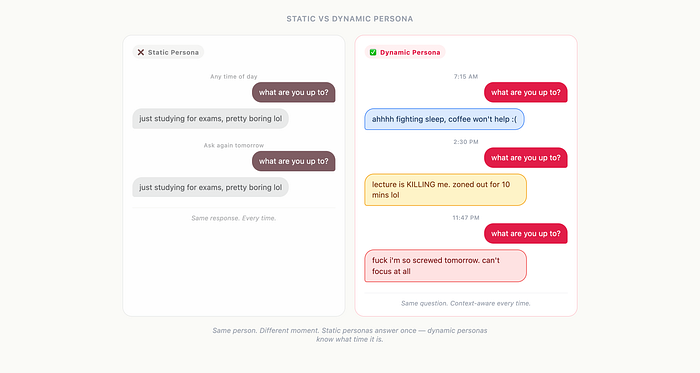Image resolution: width=700 pixels, height=373 pixels.
Task: Click the brown bubble under 'Ask again tomorrow'
Action: [294, 161]
